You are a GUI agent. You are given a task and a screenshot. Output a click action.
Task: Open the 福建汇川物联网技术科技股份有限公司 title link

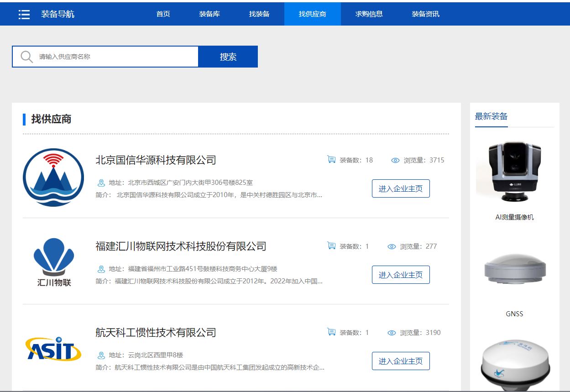[x=181, y=246]
